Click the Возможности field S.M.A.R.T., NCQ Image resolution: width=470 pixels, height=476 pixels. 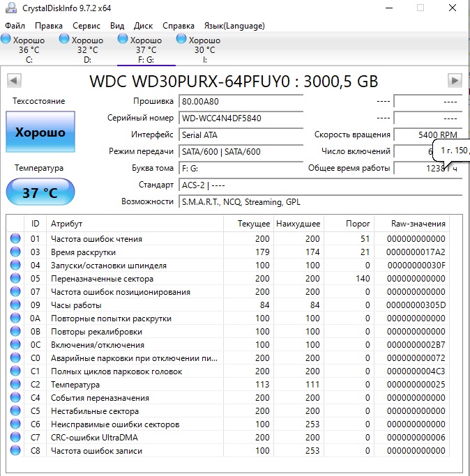pyautogui.click(x=321, y=202)
